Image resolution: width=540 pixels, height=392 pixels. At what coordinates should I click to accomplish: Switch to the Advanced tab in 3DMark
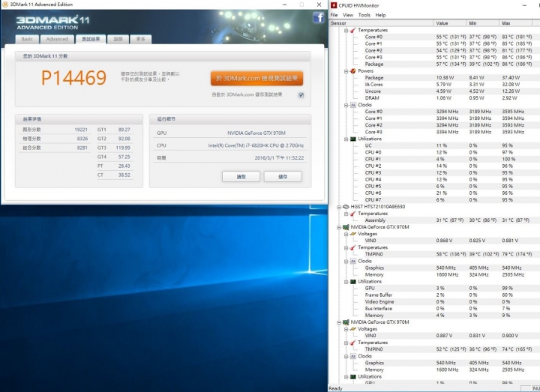click(x=57, y=39)
